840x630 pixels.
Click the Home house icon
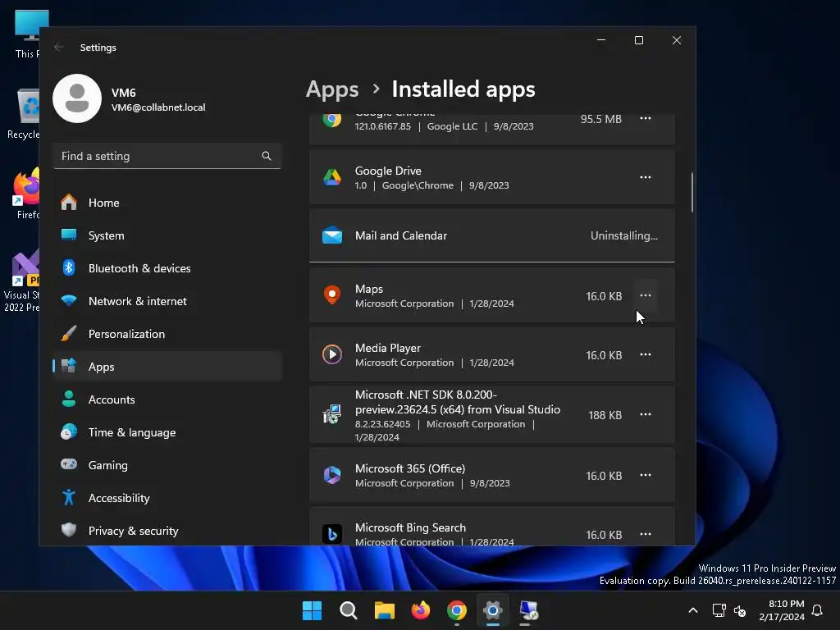[69, 202]
